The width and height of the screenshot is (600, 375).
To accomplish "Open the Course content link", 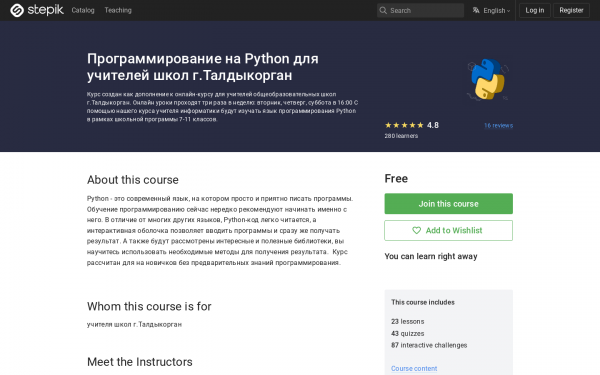I will point(414,368).
